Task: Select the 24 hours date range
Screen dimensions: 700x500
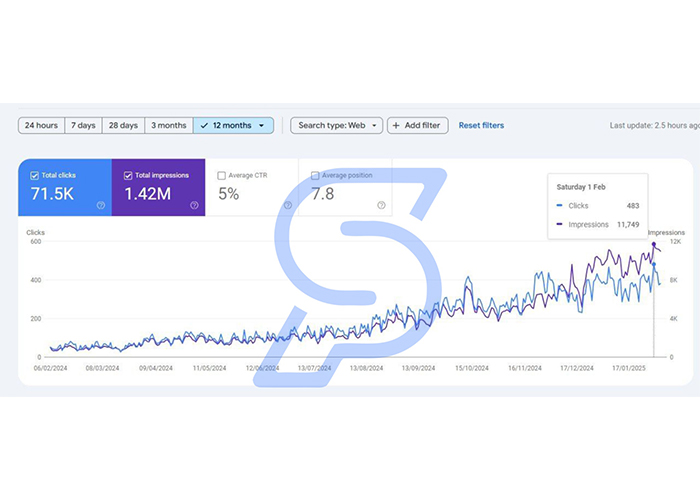Action: click(x=42, y=125)
